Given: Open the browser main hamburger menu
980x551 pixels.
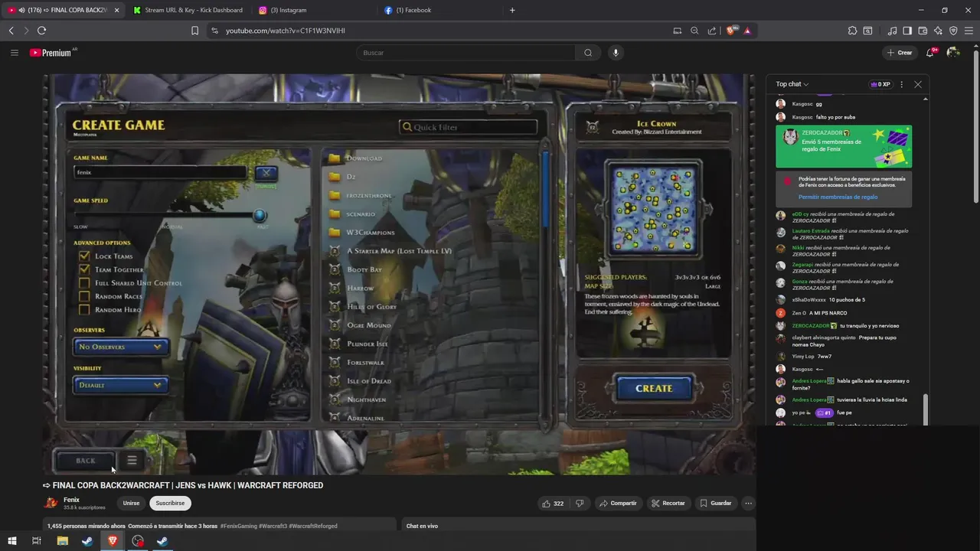Looking at the screenshot, I should (969, 31).
